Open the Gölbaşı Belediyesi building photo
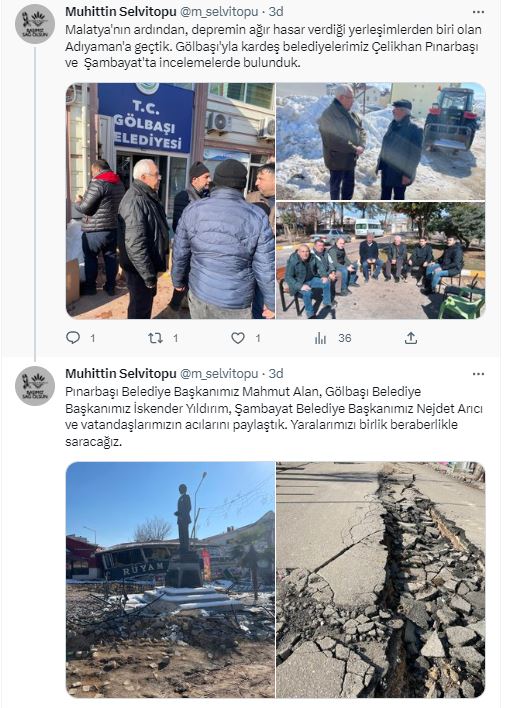 pyautogui.click(x=170, y=201)
